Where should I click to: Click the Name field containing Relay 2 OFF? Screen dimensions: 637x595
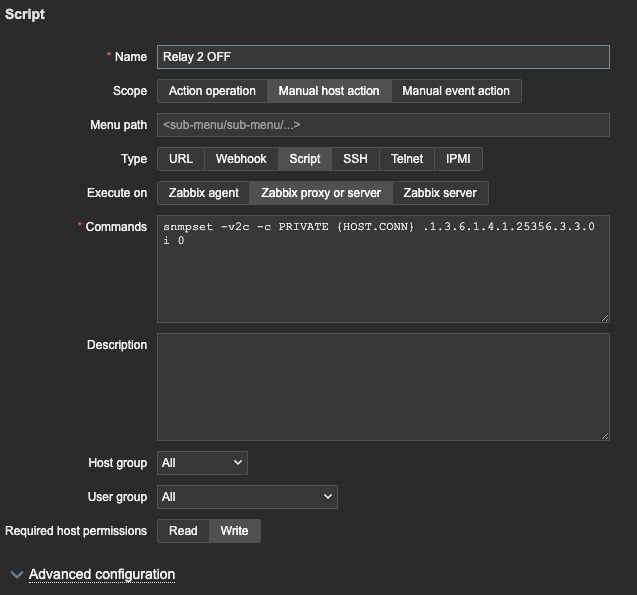383,57
